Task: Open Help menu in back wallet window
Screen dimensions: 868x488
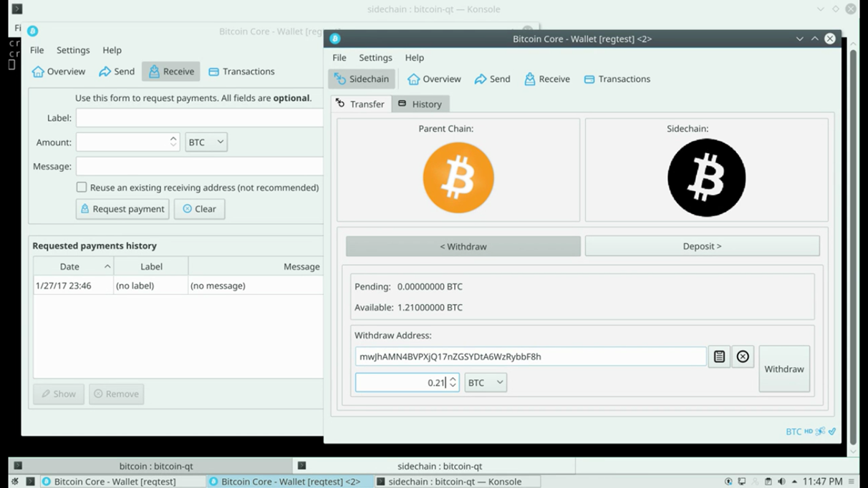Action: pos(112,50)
